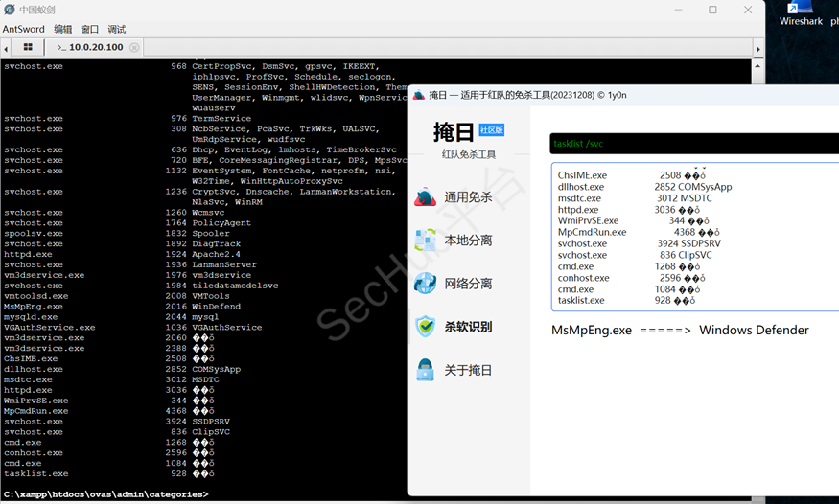Close the 10.0.20.100 tab
The height and width of the screenshot is (504, 839).
click(134, 47)
